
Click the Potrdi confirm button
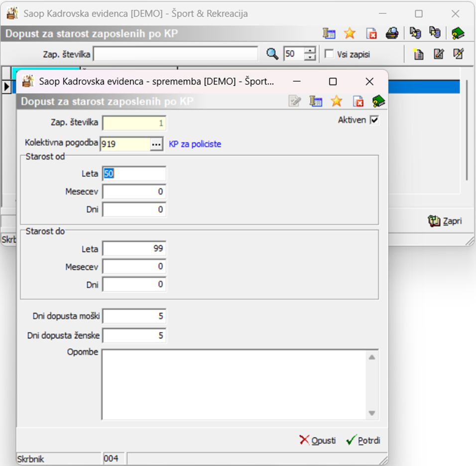[x=363, y=440]
